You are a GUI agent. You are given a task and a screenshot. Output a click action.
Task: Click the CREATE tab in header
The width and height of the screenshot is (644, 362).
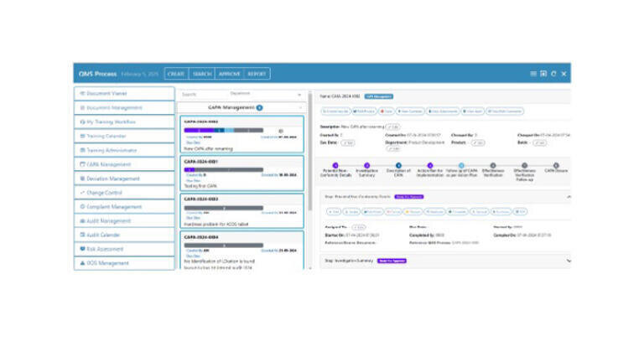pos(176,74)
